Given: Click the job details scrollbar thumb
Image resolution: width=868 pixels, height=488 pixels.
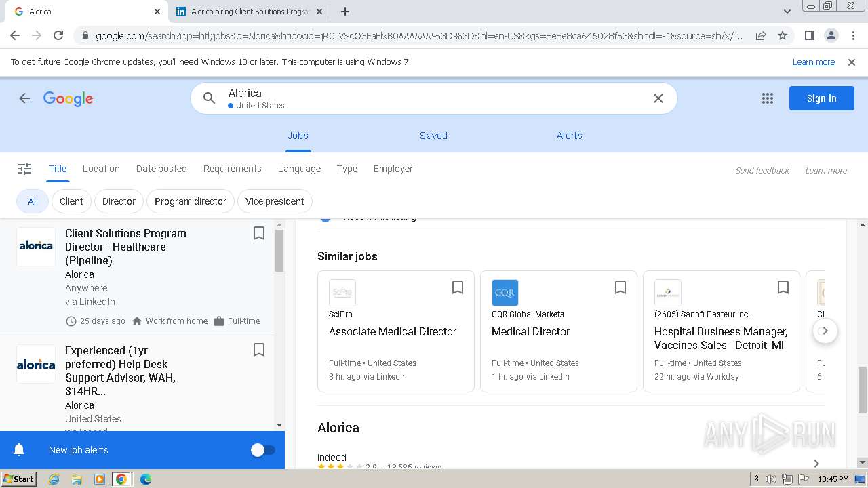Looking at the screenshot, I should click(863, 389).
